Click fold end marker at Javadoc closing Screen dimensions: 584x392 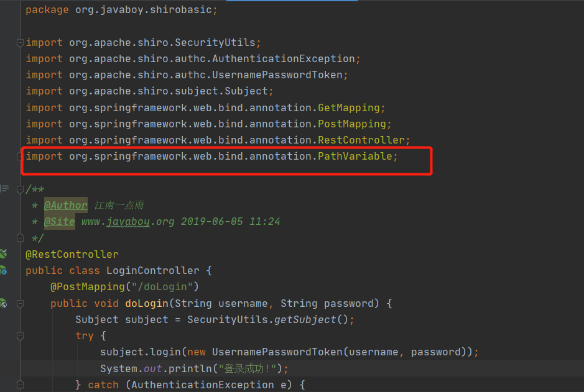coord(20,238)
